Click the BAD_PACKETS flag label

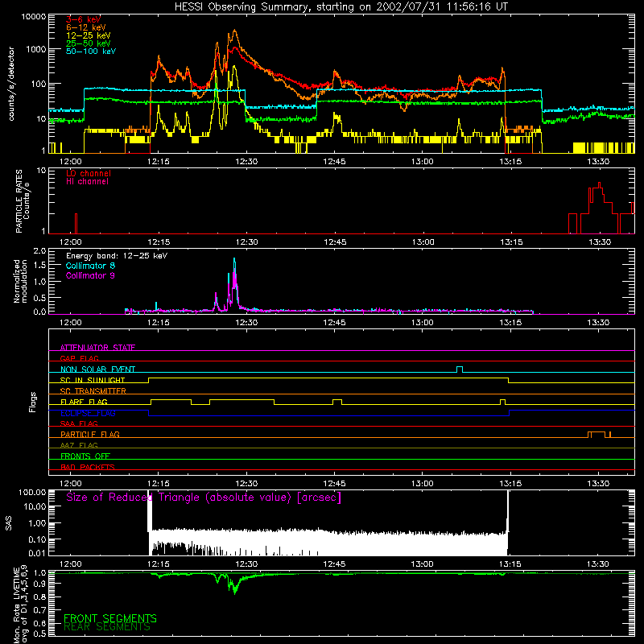88,467
